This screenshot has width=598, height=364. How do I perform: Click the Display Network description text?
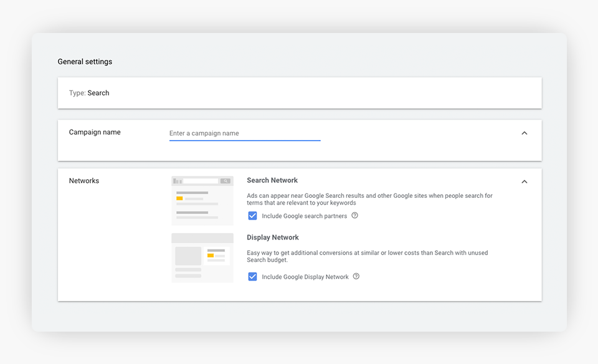click(x=367, y=256)
